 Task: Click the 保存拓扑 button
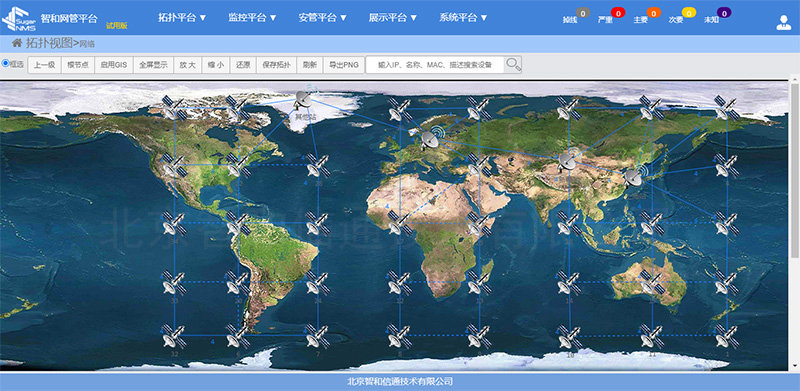tap(276, 65)
